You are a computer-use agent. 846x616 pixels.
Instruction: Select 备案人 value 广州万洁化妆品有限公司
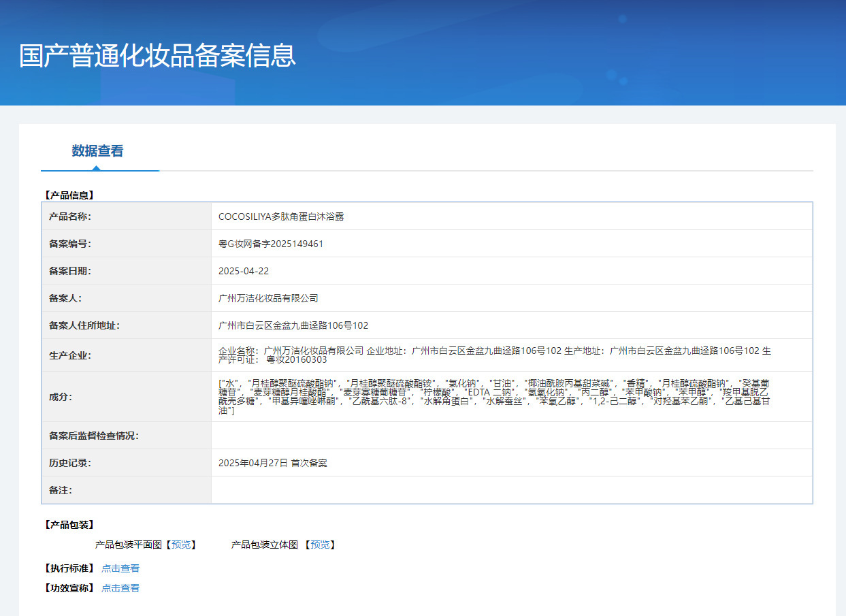[268, 298]
